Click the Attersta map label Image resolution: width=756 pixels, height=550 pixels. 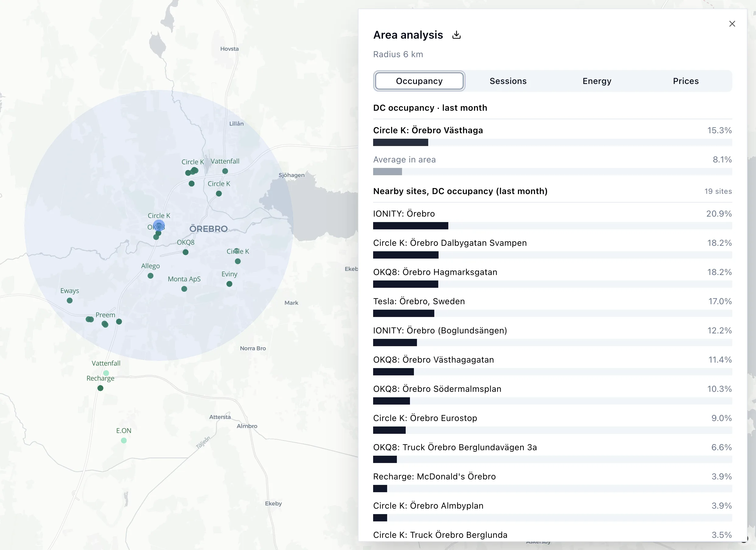point(220,417)
